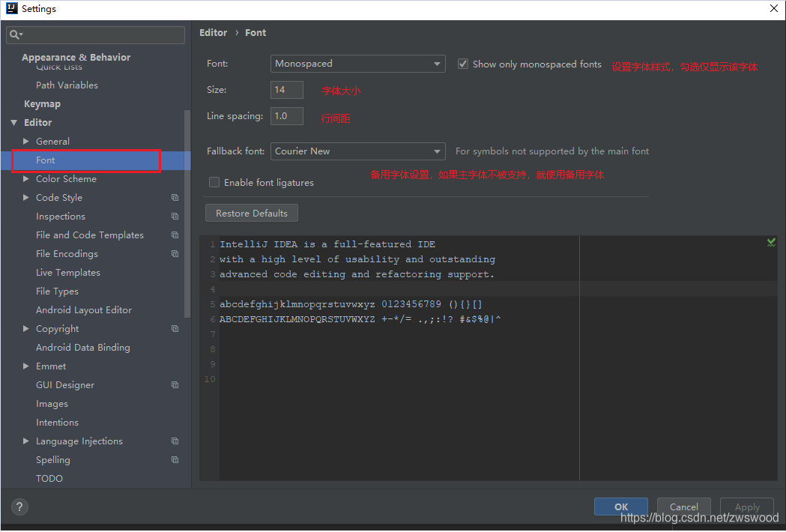Image resolution: width=786 pixels, height=532 pixels.
Task: Click project-level copy icon beside Code Style
Action: [x=175, y=198]
